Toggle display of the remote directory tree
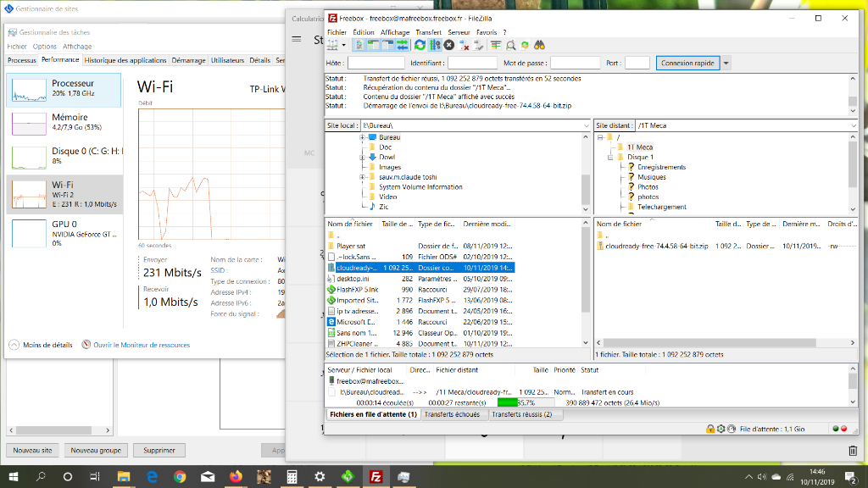 (x=388, y=45)
